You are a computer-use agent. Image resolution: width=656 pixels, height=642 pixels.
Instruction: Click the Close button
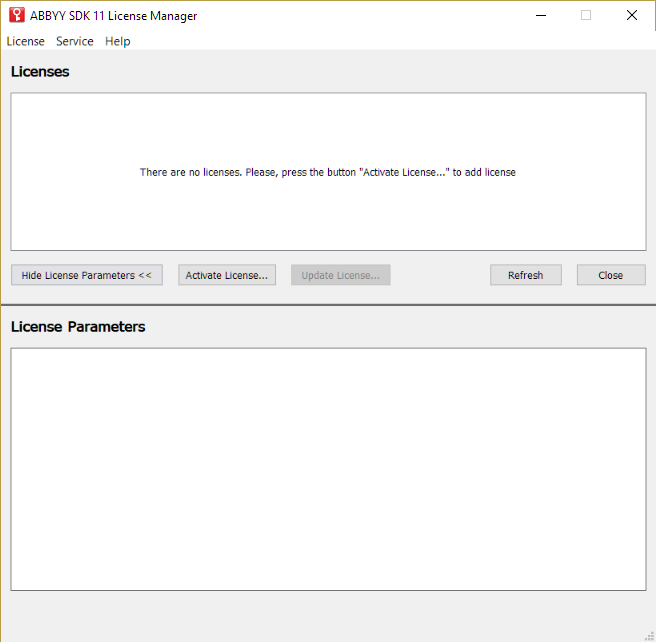coord(611,275)
